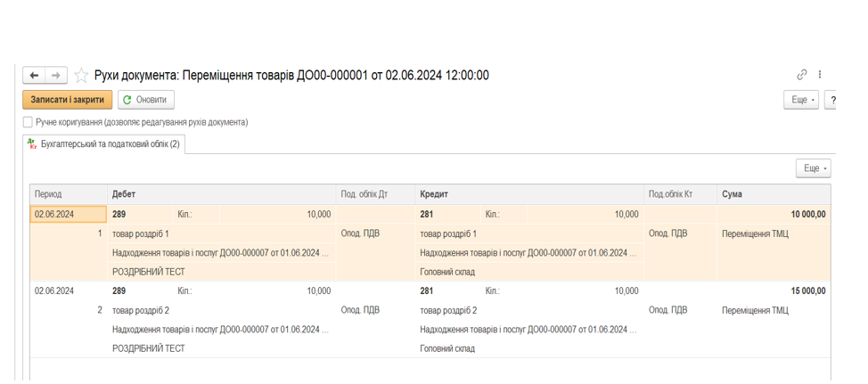Click the Кредит column header
The width and height of the screenshot is (868, 384).
[434, 193]
